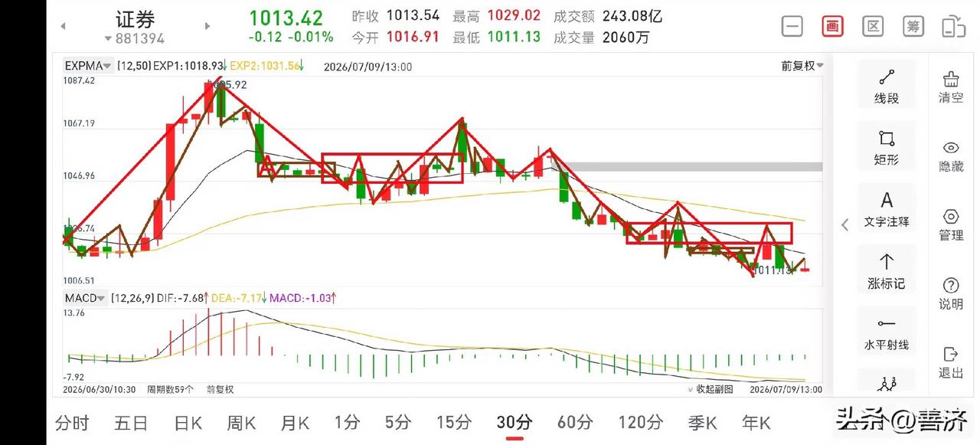Click the 最高 value 1029.02
This screenshot has width=980, height=445.
[514, 16]
